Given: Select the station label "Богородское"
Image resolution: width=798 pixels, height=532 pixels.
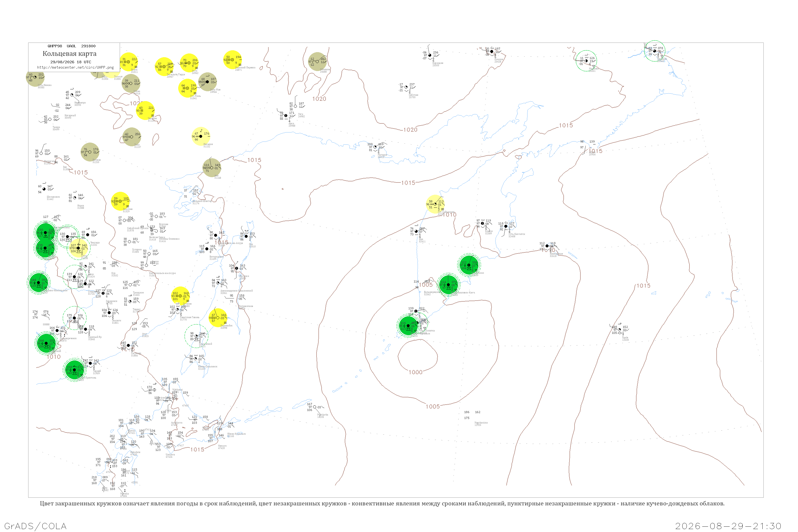Looking at the screenshot, I should 216,256.
